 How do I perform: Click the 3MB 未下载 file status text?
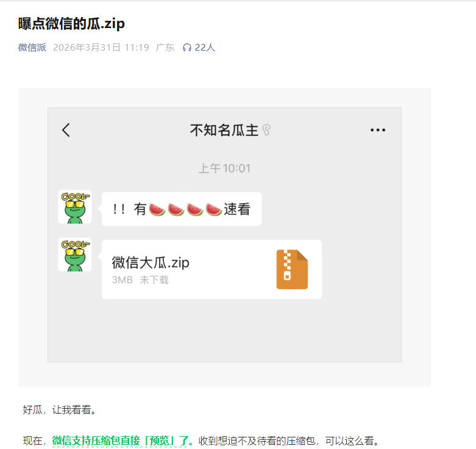pyautogui.click(x=140, y=280)
